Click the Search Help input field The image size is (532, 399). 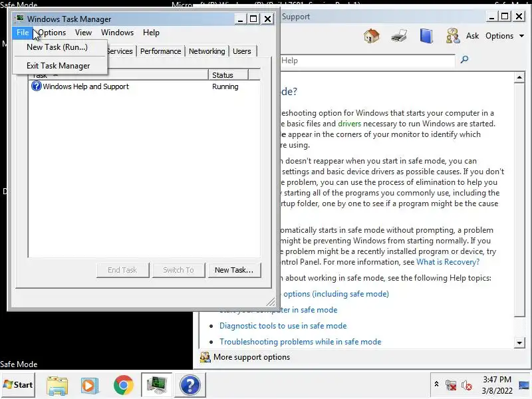tap(368, 61)
